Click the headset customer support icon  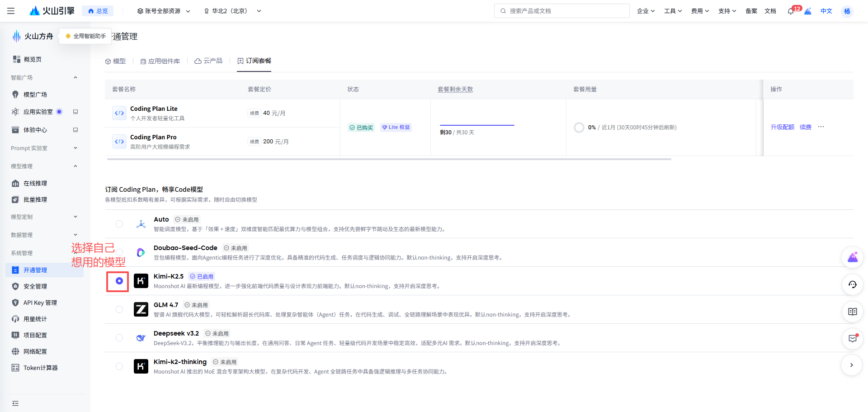coord(852,284)
